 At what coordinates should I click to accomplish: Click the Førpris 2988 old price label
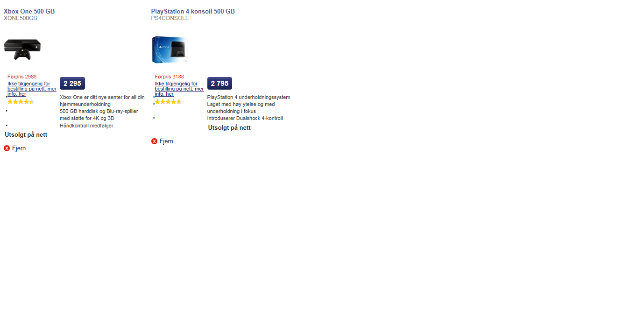22,77
